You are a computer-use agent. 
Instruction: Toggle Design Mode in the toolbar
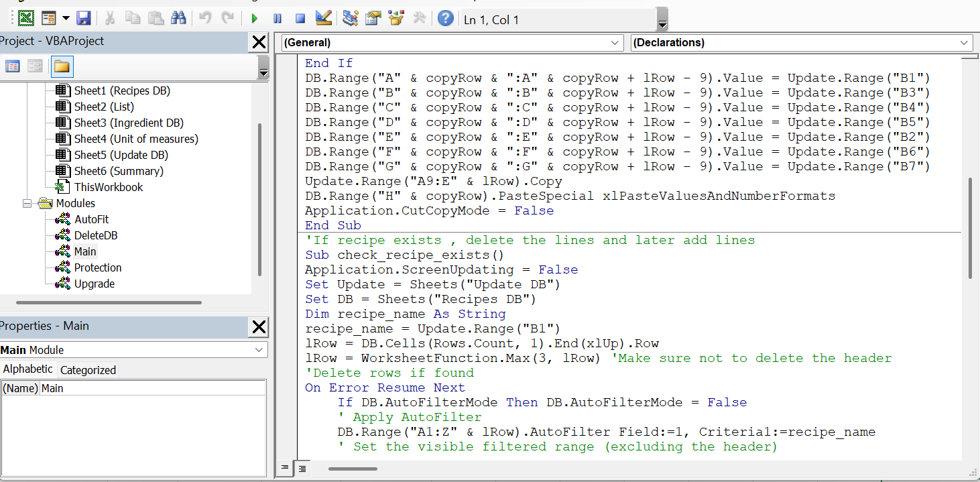323,19
